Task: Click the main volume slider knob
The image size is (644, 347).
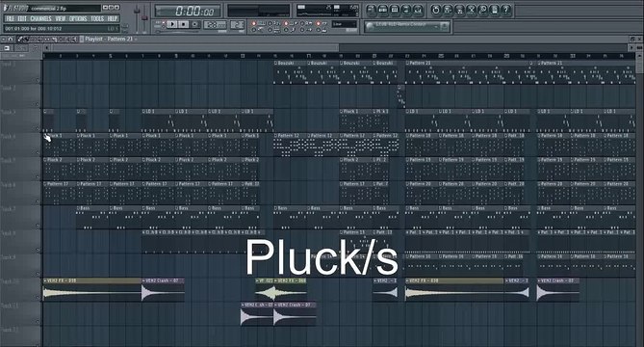Action: point(137,12)
